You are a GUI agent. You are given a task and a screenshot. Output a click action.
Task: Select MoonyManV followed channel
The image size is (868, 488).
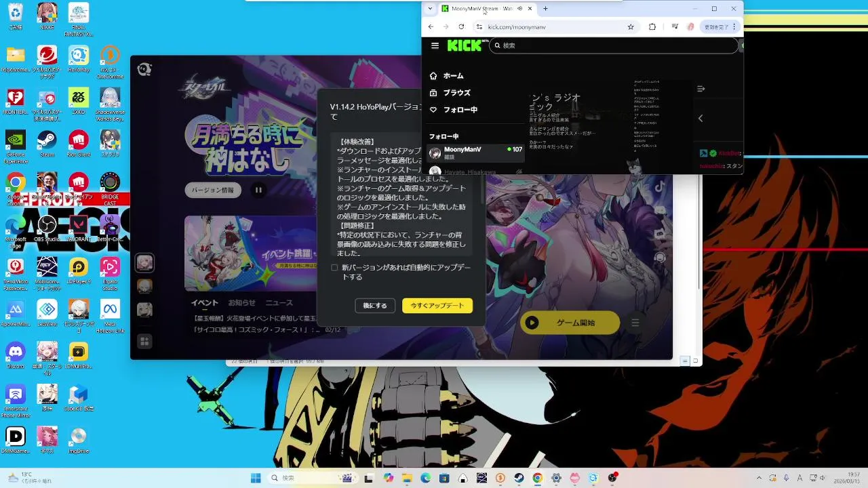[x=476, y=152]
